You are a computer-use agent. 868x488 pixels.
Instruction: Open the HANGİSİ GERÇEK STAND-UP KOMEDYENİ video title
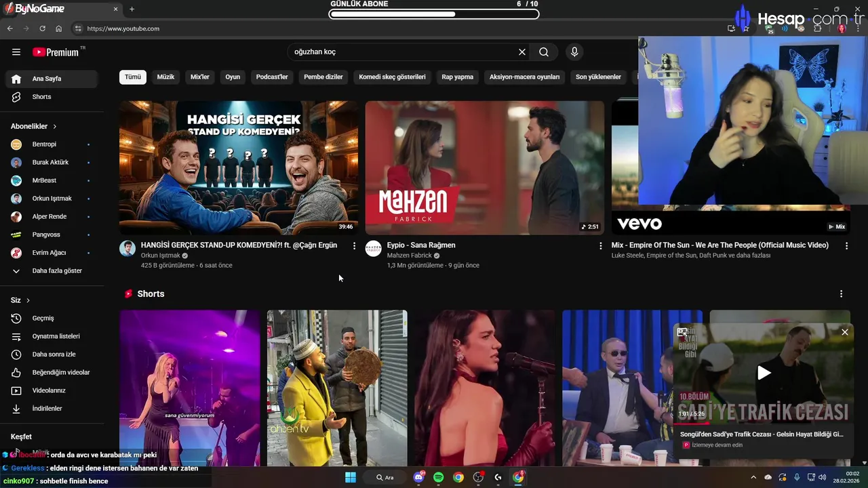click(x=239, y=245)
